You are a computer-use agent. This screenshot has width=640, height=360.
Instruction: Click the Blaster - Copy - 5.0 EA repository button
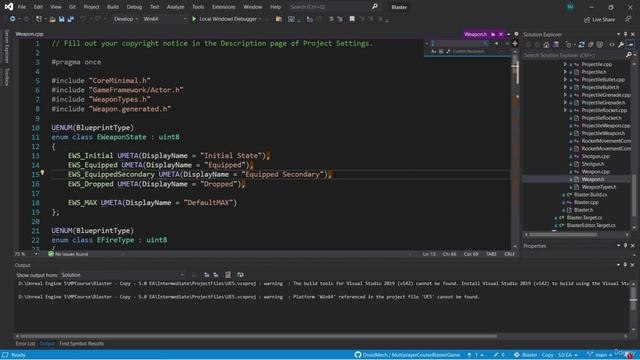546,355
